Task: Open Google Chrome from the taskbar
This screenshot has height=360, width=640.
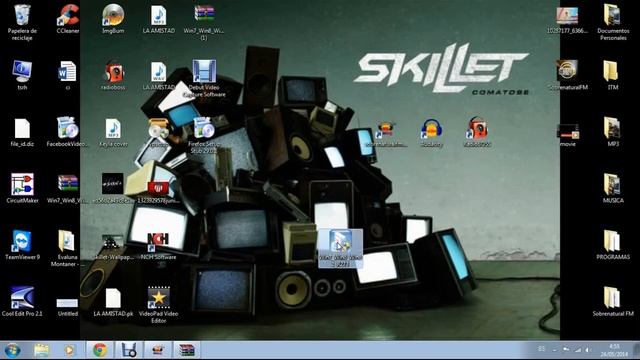Action: (100, 350)
